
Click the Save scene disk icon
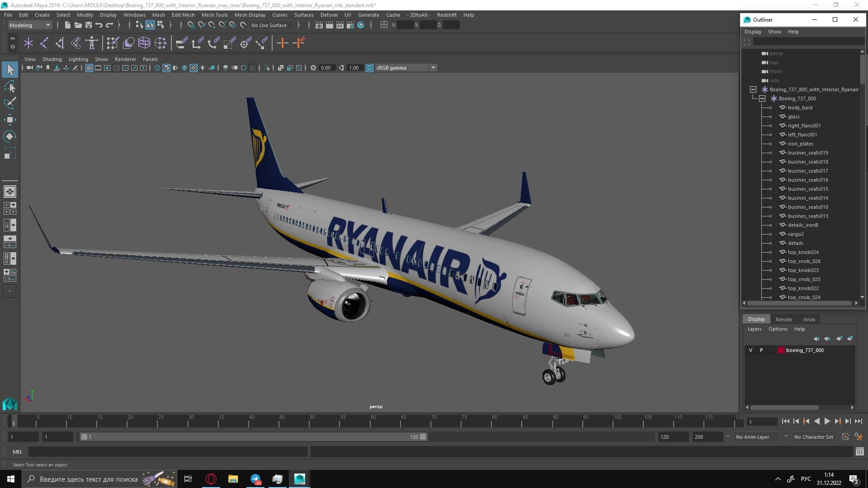pyautogui.click(x=89, y=25)
